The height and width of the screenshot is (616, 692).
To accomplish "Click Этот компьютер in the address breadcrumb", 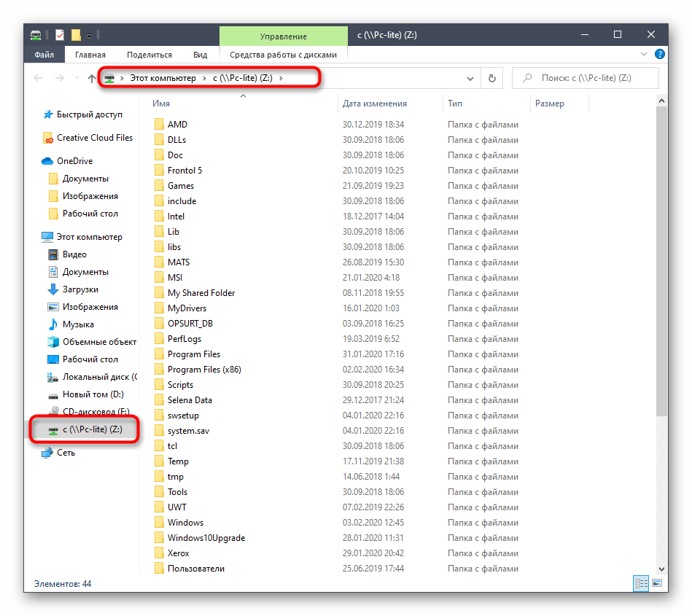I will 163,79.
